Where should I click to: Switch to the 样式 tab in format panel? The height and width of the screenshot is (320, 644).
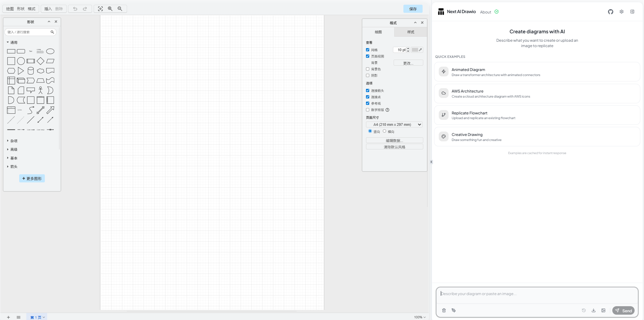410,32
